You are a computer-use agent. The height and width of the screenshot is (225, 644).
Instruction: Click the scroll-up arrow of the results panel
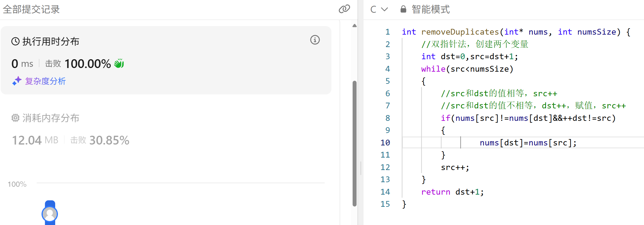tap(354, 26)
